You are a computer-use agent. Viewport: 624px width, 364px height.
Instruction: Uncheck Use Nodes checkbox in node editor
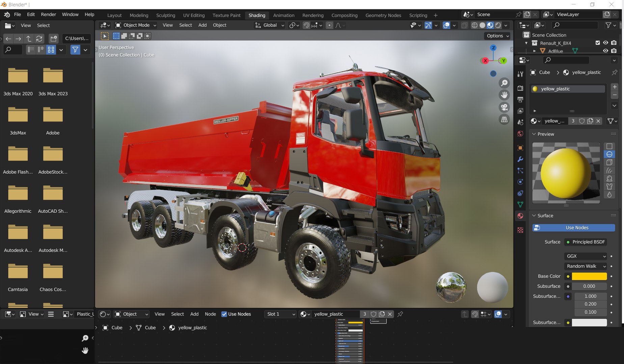[224, 314]
